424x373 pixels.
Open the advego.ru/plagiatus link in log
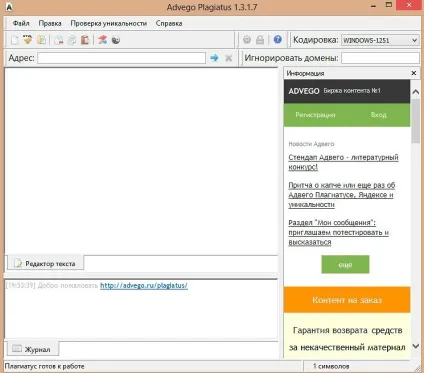[144, 285]
